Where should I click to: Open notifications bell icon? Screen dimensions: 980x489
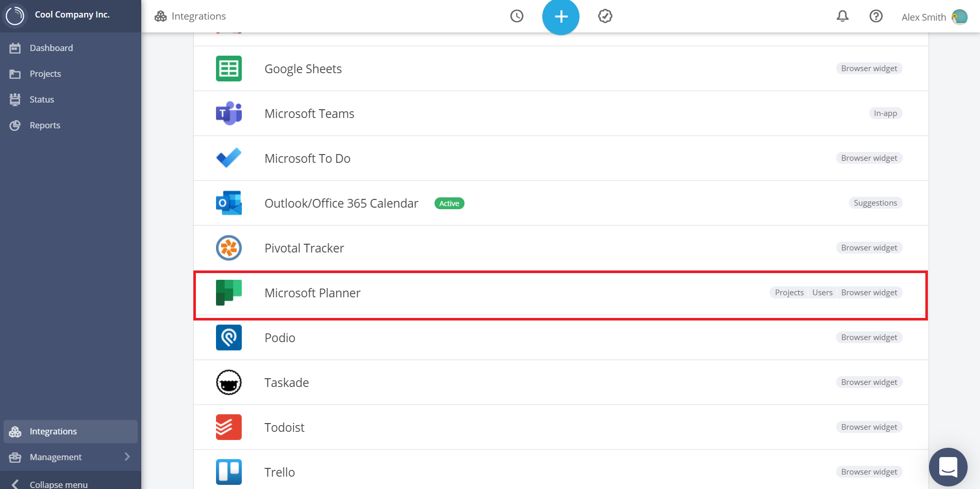(842, 16)
